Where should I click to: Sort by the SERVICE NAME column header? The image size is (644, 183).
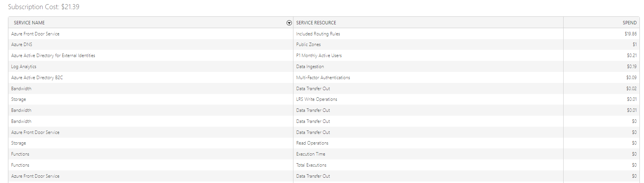click(x=29, y=23)
